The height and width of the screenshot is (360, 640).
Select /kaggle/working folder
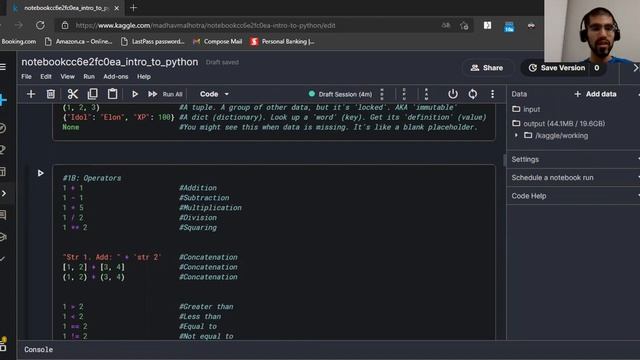point(556,136)
